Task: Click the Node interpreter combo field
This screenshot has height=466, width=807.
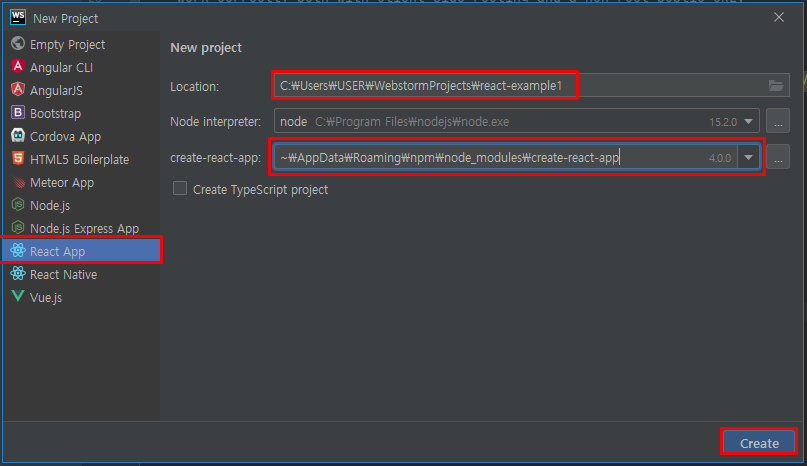Action: [517, 122]
